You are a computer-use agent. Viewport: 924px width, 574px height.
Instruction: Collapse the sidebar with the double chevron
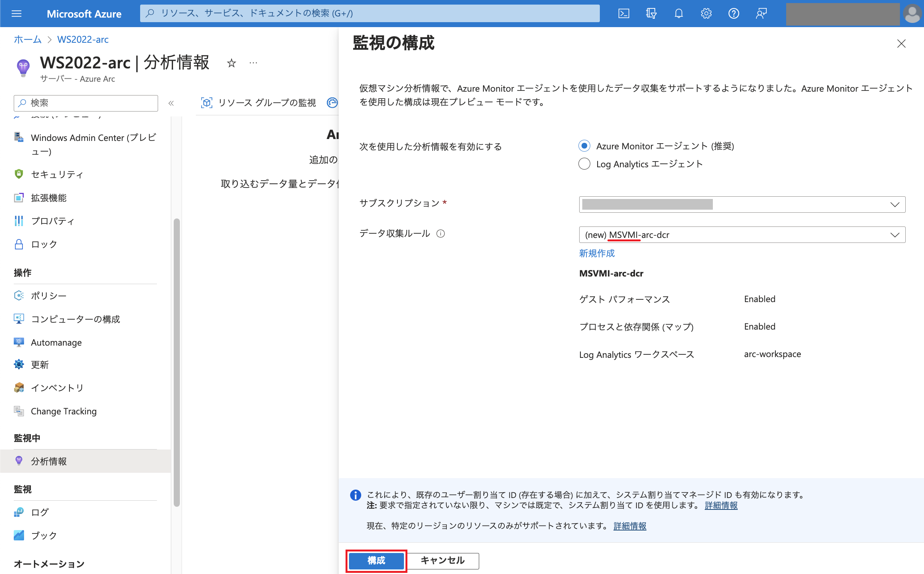(x=171, y=103)
